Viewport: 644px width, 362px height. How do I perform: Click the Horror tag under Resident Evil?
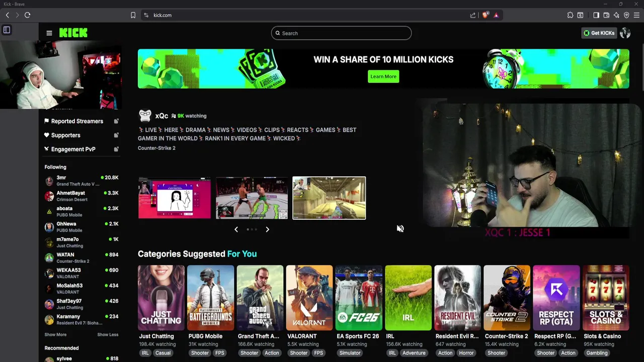[x=466, y=353]
